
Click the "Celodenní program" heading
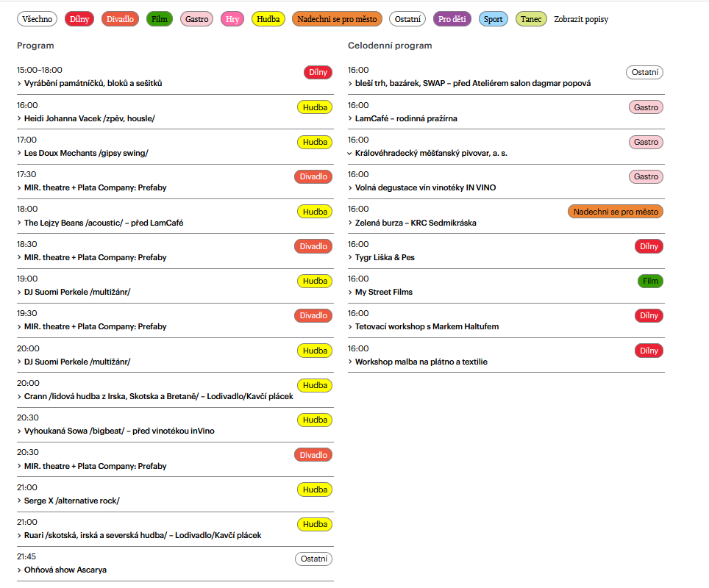(x=390, y=46)
